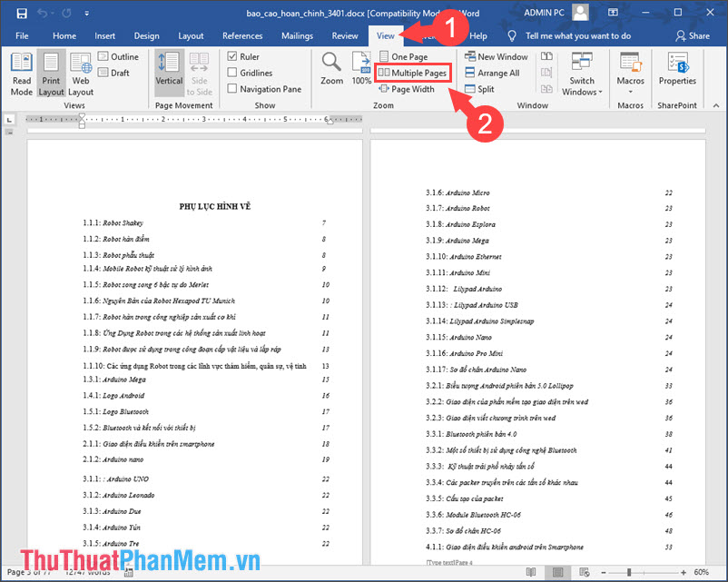Click the Multiple Pages button
The height and width of the screenshot is (582, 728).
[413, 73]
